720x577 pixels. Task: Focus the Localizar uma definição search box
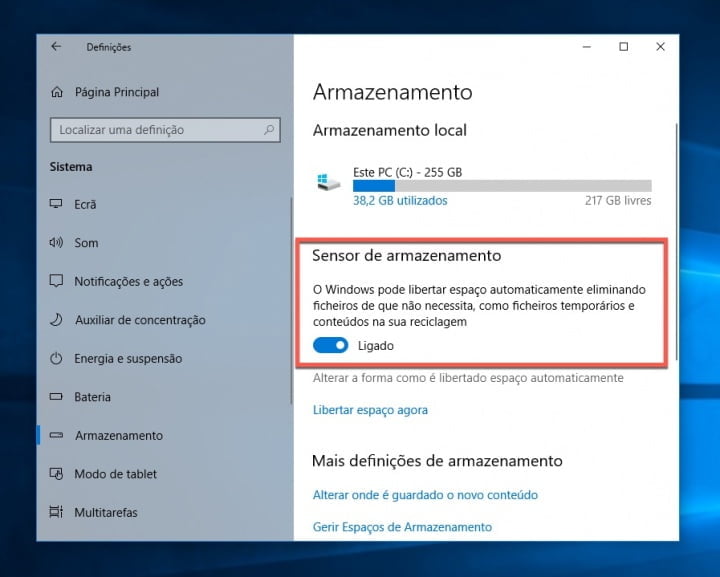click(165, 130)
